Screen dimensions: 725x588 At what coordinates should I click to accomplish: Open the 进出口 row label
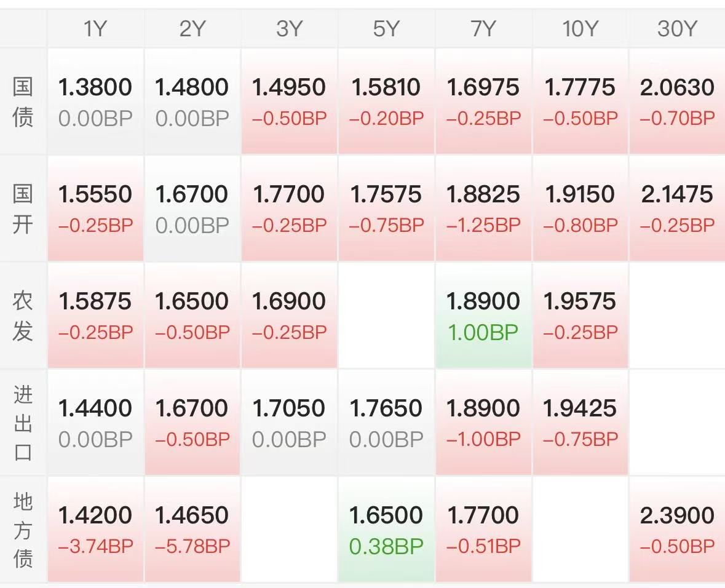coord(23,423)
